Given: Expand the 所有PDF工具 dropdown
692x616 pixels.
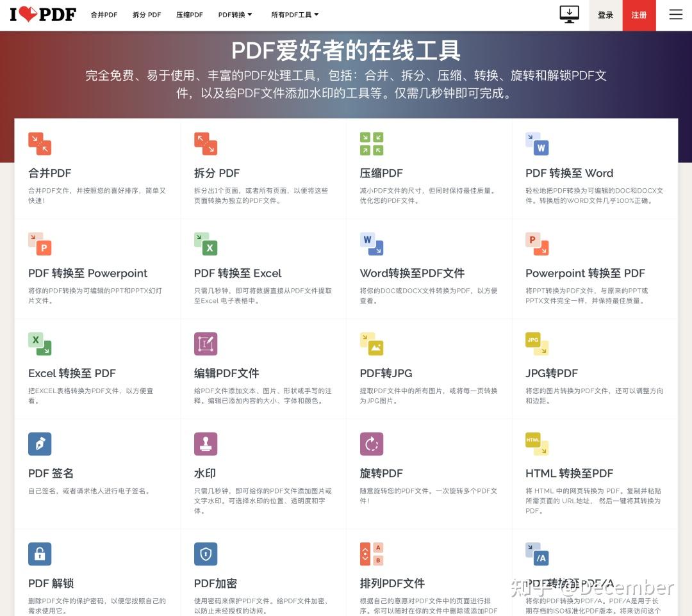Looking at the screenshot, I should [x=295, y=14].
